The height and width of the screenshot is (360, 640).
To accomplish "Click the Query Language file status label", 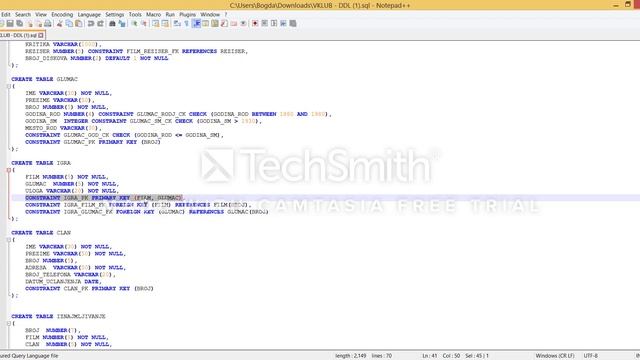I will 29,356.
